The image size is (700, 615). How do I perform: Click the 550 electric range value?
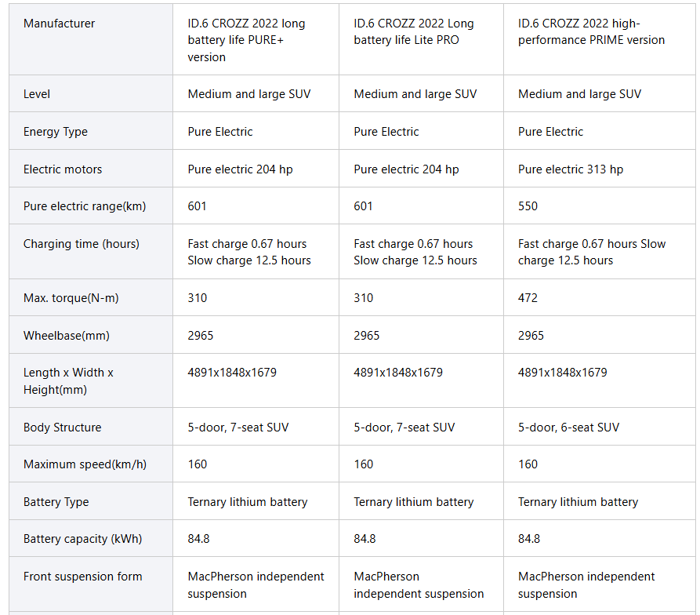(x=528, y=206)
